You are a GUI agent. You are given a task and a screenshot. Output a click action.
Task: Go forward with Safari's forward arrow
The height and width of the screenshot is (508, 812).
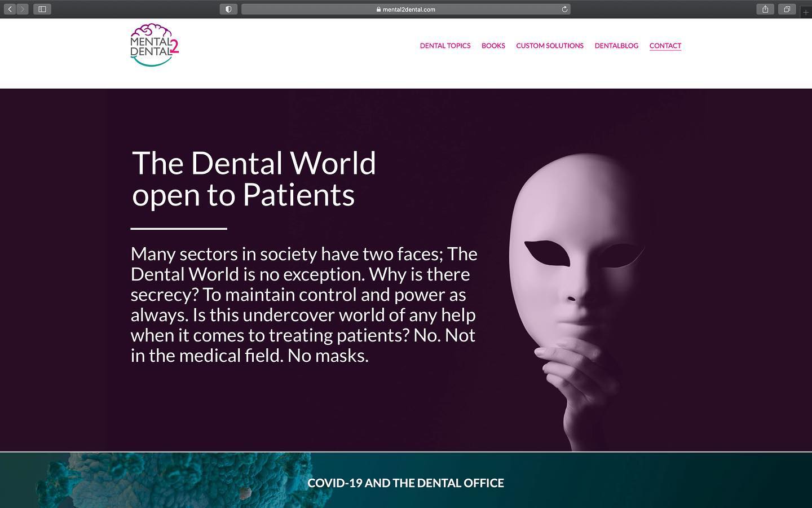click(x=23, y=9)
